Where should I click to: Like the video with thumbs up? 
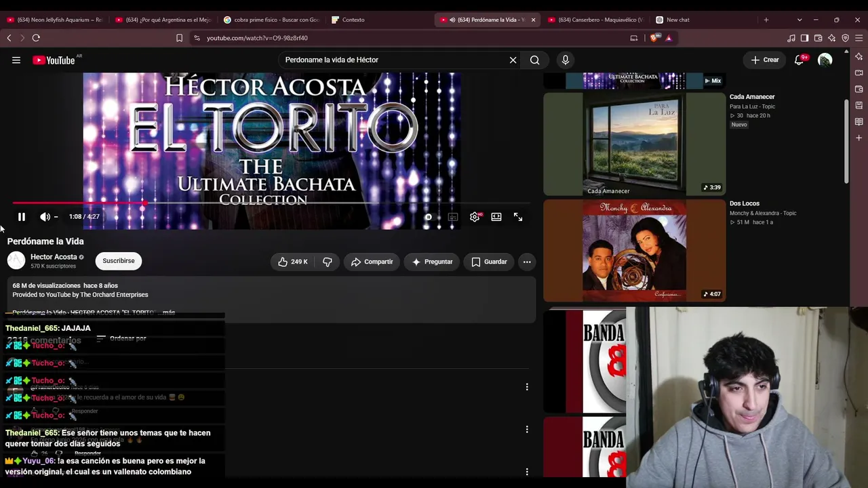[x=292, y=262]
